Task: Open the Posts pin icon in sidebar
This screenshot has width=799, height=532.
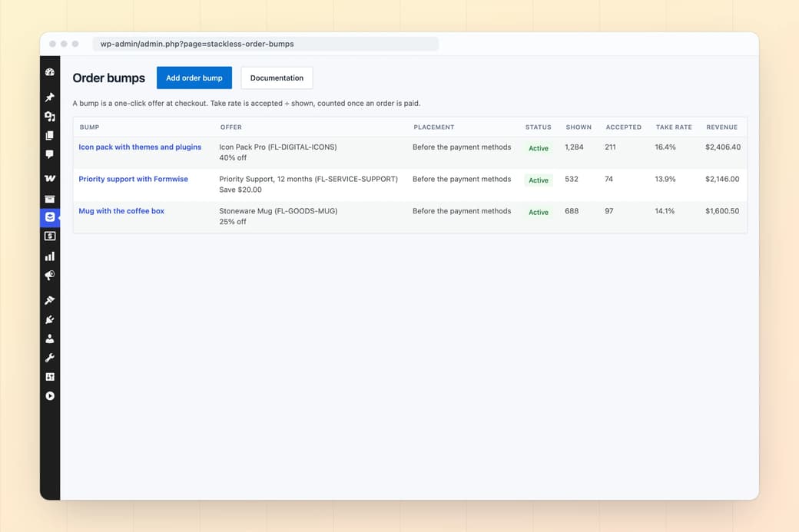Action: (50, 97)
